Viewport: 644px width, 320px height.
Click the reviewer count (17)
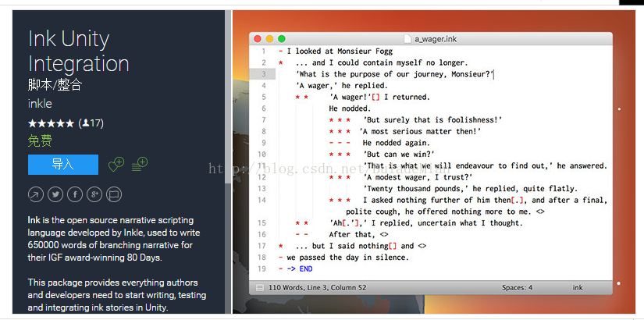(91, 123)
